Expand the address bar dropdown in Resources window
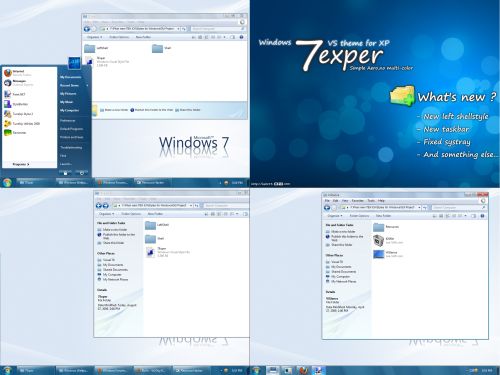Image resolution: width=500 pixels, height=375 pixels. (x=420, y=208)
